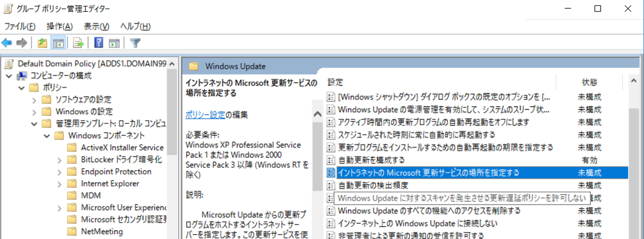Open Help via the question mark icon
The image size is (644, 239).
[99, 43]
